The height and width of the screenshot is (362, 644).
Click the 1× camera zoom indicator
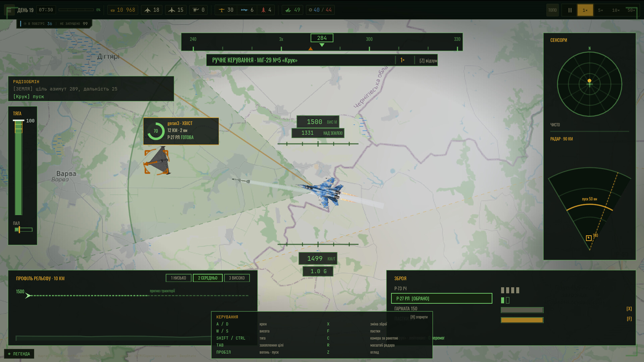(402, 60)
